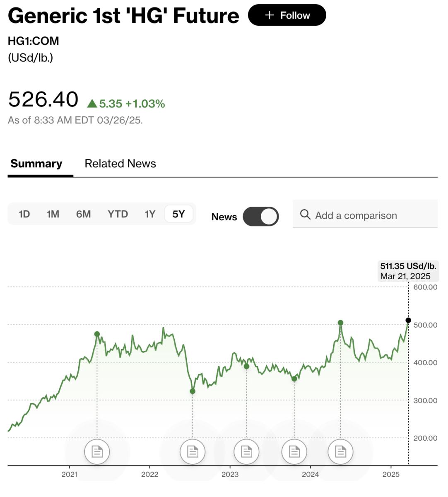Select the 1D time range
448x497 pixels.
pos(24,214)
